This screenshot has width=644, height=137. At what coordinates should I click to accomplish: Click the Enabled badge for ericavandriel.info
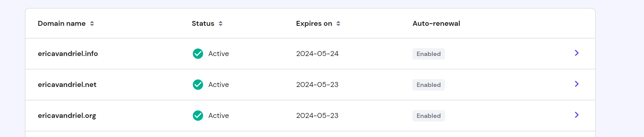point(429,54)
